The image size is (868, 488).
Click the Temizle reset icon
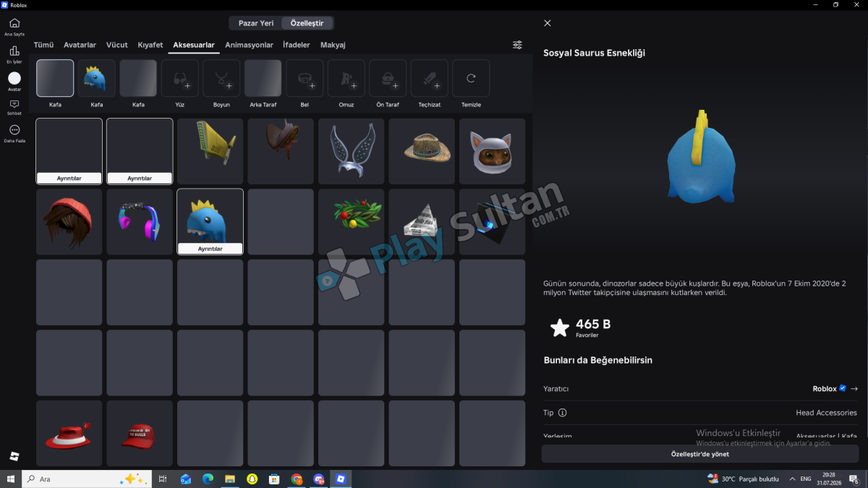[x=471, y=78]
